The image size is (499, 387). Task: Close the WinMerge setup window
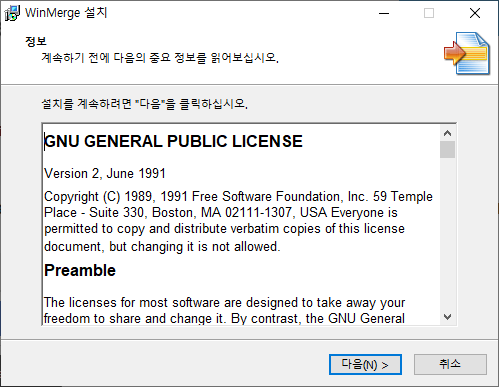point(475,13)
